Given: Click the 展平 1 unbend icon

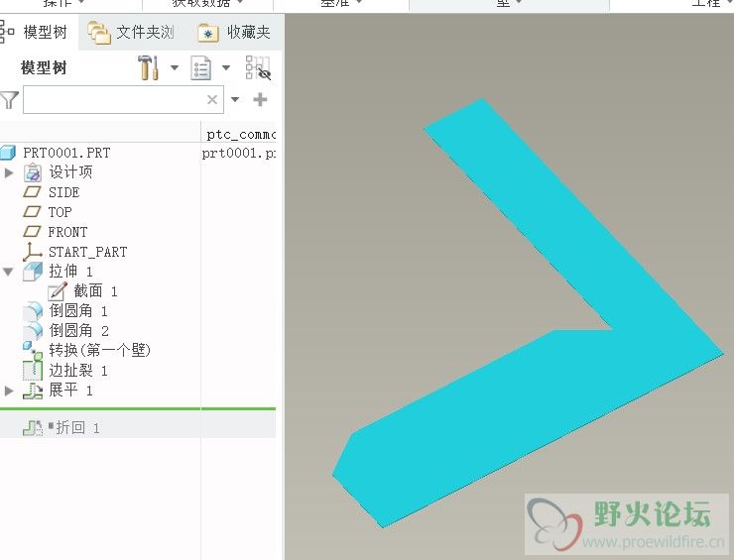Looking at the screenshot, I should pos(33,391).
